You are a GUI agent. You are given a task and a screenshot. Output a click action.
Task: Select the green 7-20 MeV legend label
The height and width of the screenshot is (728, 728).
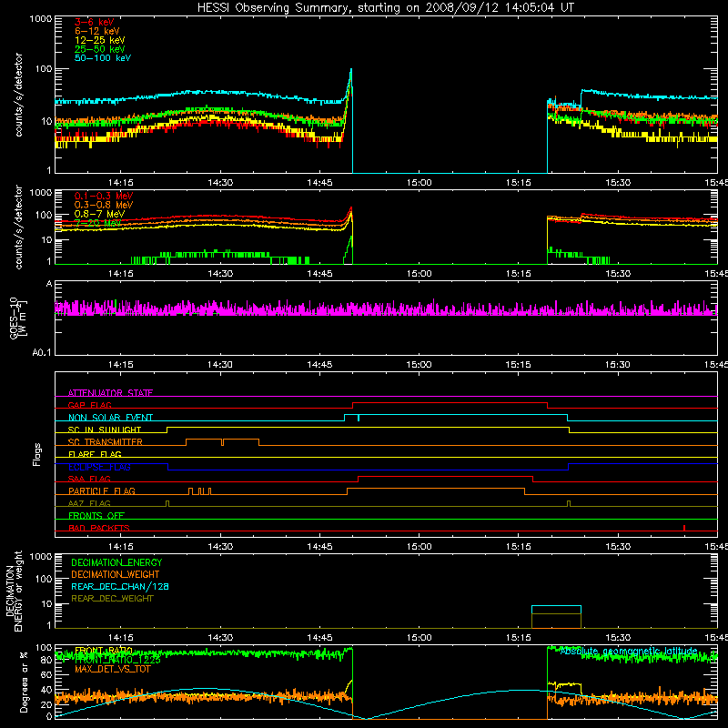[x=97, y=223]
